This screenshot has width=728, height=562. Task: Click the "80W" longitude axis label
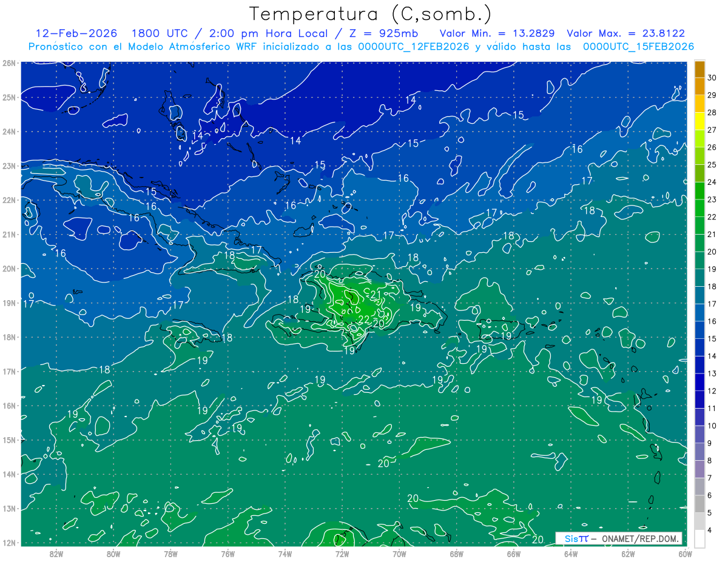(113, 554)
